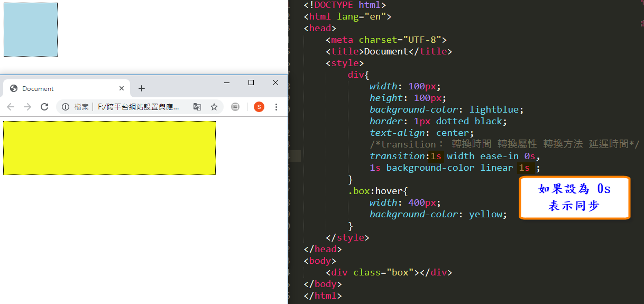The width and height of the screenshot is (644, 304).
Task: Minimize the Chrome browser window
Action: click(x=227, y=82)
